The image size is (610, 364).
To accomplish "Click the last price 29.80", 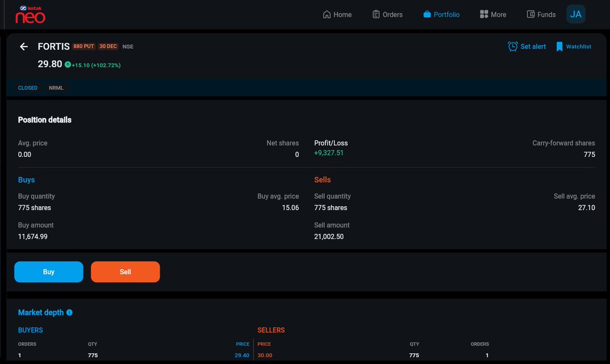I will 50,64.
